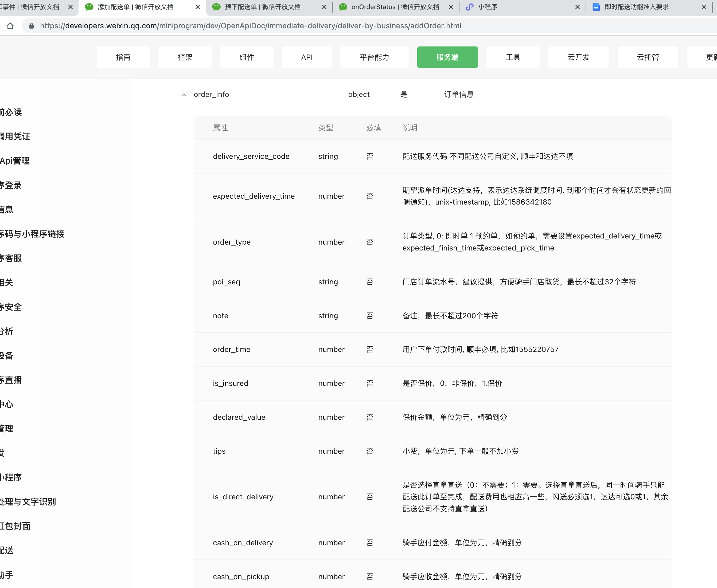Click WeChat favicon on onOrderStatus tab

[x=343, y=7]
